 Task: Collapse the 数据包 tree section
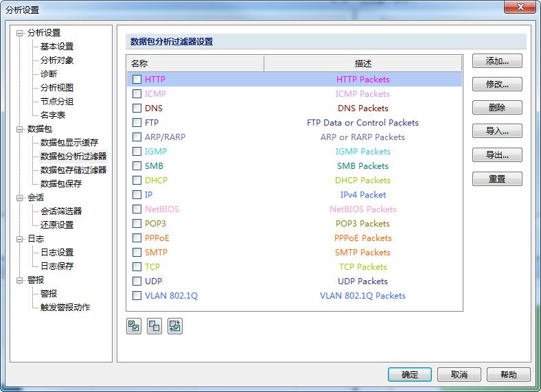coord(21,129)
